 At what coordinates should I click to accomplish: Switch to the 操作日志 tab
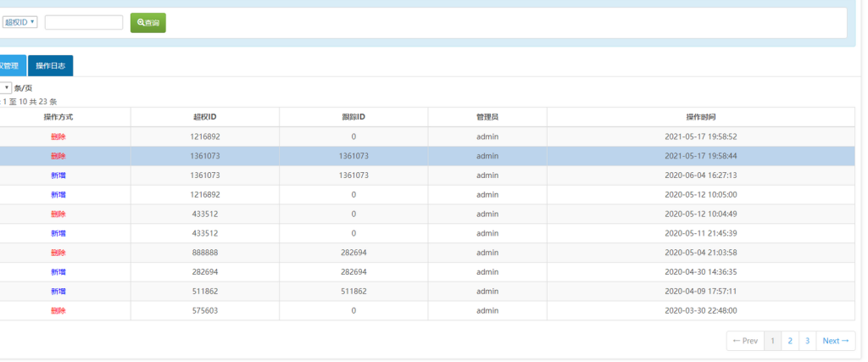pyautogui.click(x=50, y=65)
